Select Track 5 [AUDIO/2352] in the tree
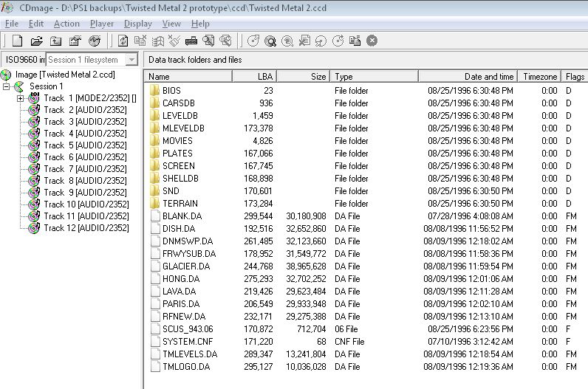The width and height of the screenshot is (588, 389). click(85, 145)
